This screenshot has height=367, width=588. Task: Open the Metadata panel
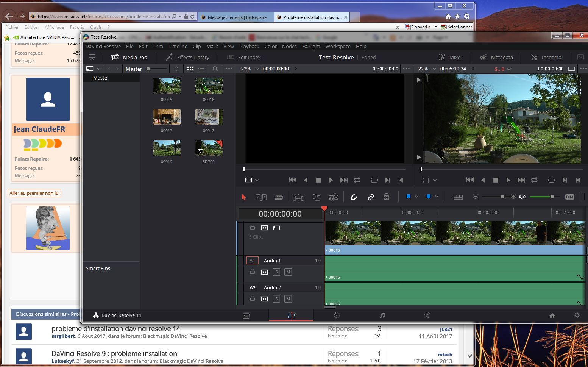[x=496, y=57]
